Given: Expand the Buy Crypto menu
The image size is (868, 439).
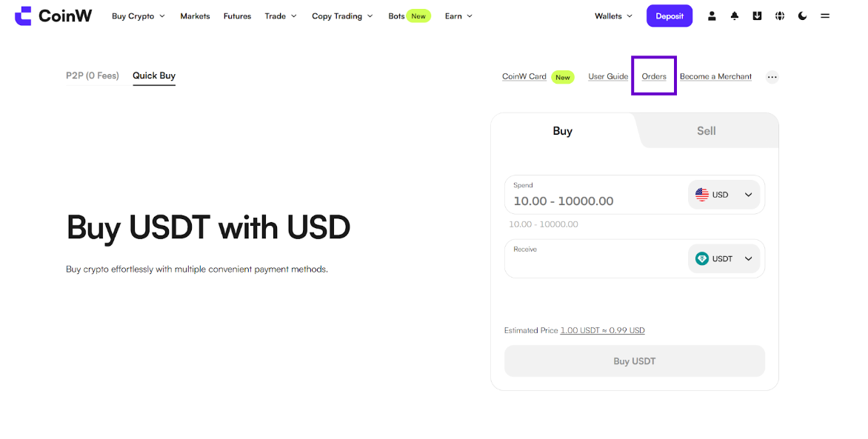Looking at the screenshot, I should (138, 16).
